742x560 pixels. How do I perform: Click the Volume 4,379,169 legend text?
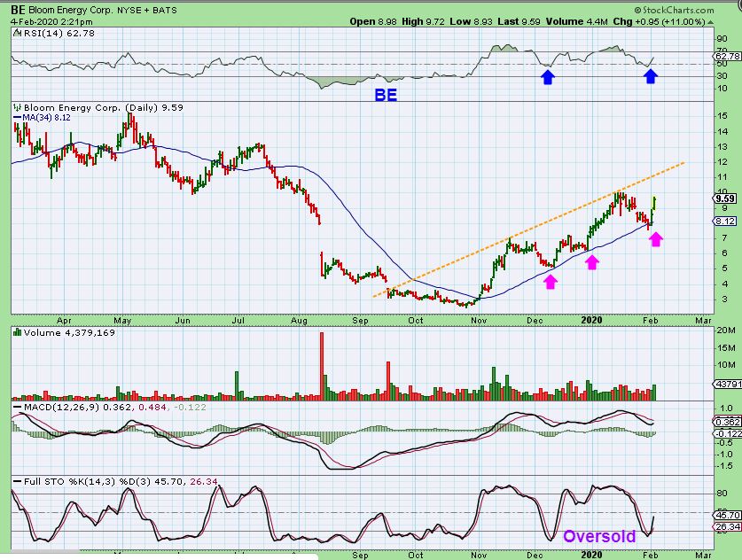69,332
